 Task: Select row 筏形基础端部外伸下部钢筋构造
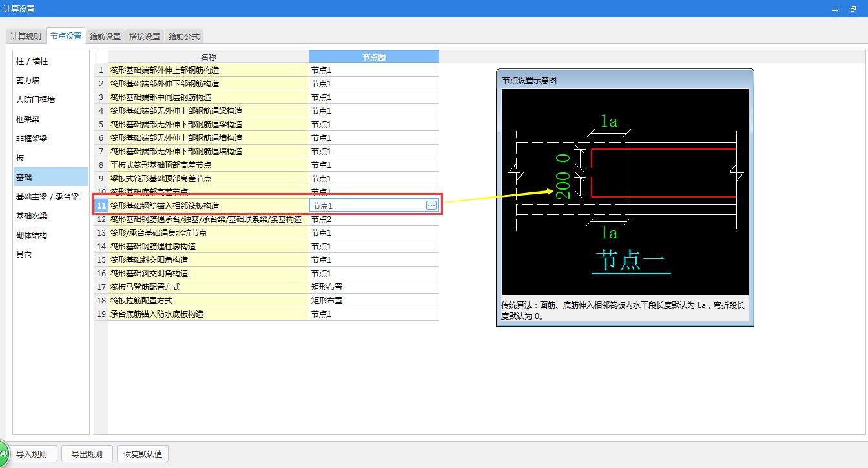pyautogui.click(x=208, y=83)
